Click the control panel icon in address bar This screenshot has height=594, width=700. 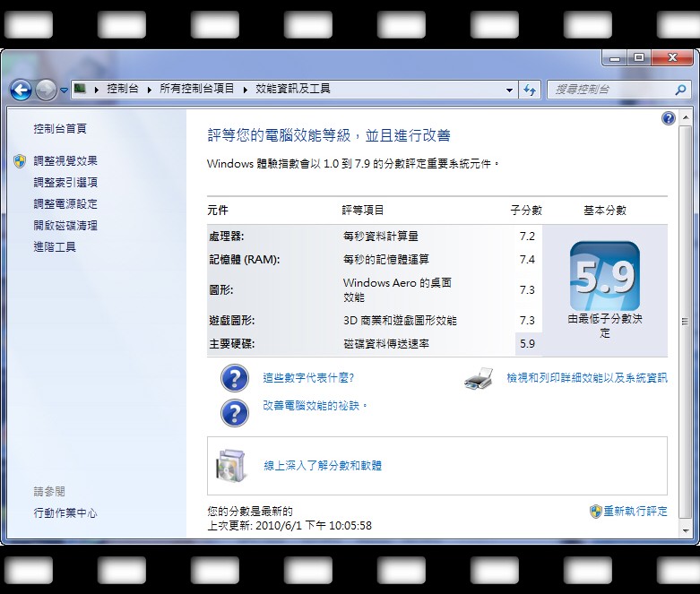pos(80,89)
